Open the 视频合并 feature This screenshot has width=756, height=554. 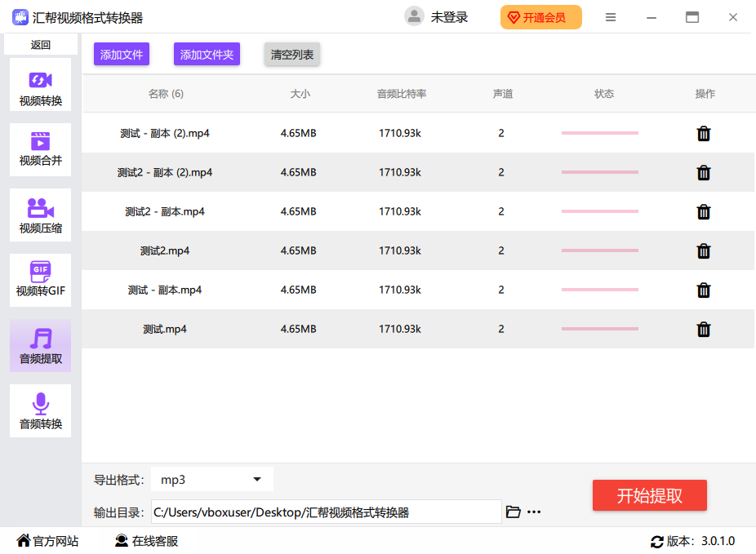coord(40,149)
